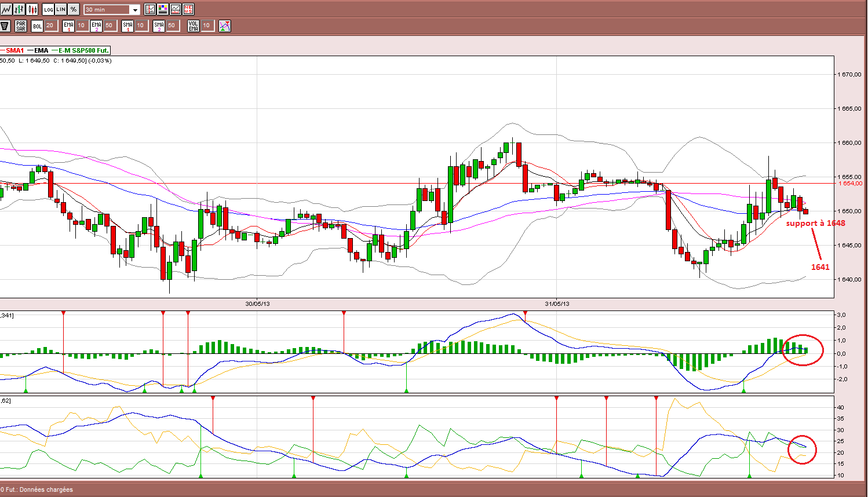This screenshot has width=868, height=497.
Task: Click the 30/05/13 date label
Action: coord(257,304)
